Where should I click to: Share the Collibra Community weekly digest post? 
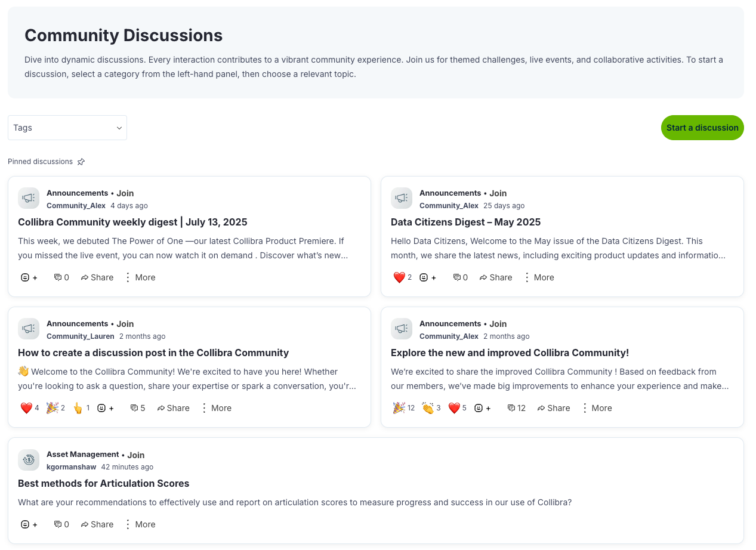click(x=97, y=277)
